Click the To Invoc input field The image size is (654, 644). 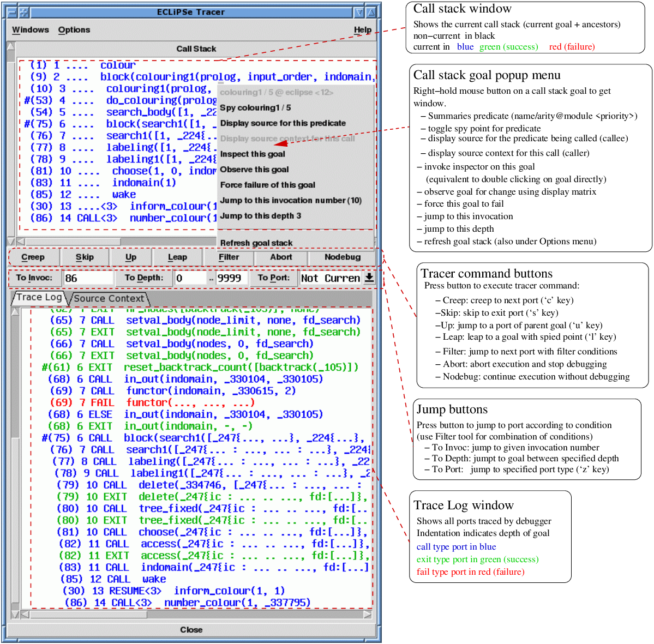(x=88, y=278)
